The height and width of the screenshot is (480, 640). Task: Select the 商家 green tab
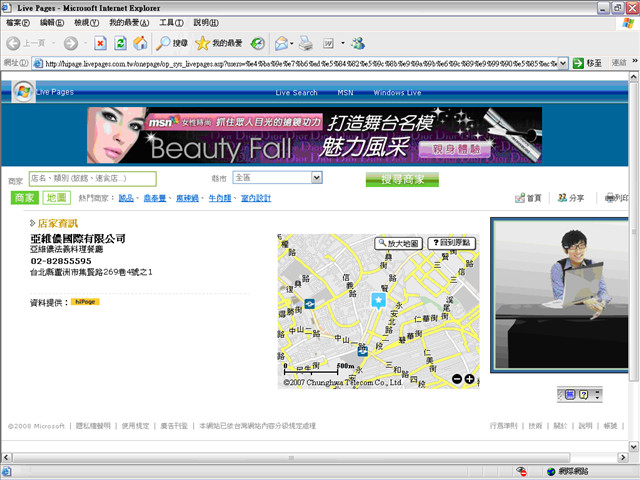coord(24,198)
